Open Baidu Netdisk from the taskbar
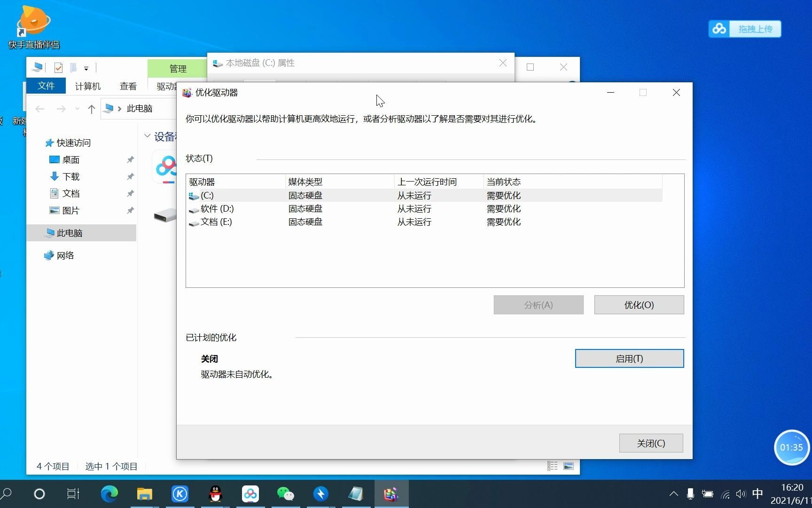 [x=250, y=493]
